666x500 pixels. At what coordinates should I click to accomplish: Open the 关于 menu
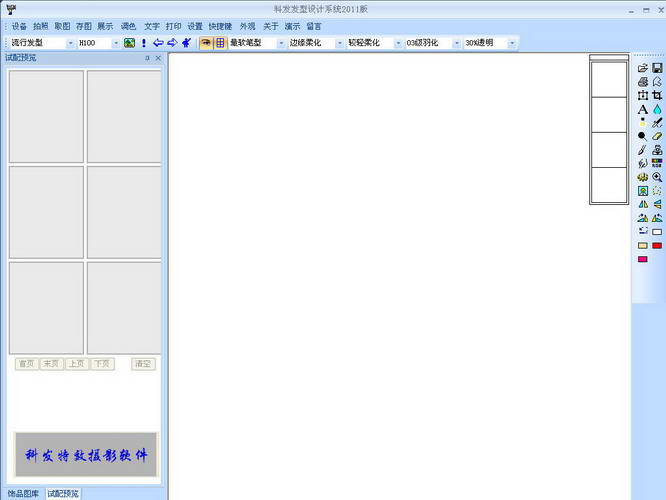(271, 26)
